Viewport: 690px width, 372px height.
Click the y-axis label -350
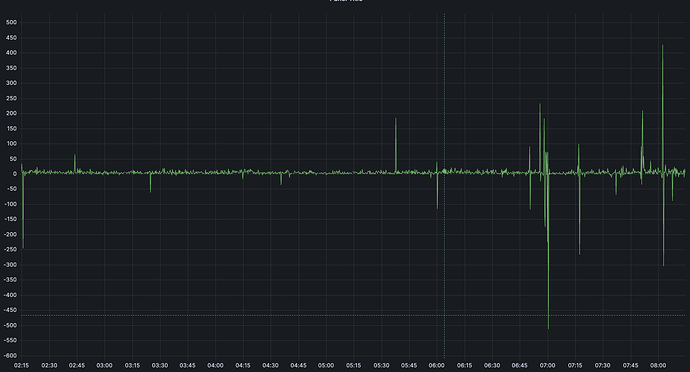click(x=11, y=280)
